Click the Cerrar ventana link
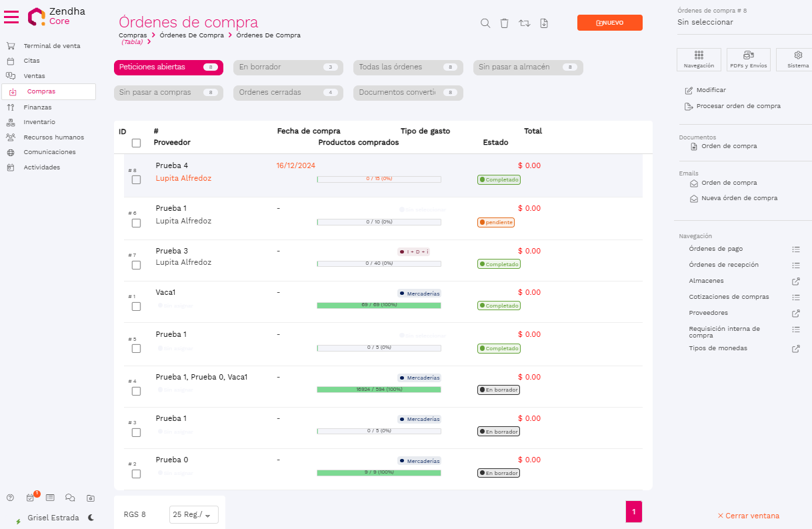The image size is (812, 529). click(748, 516)
